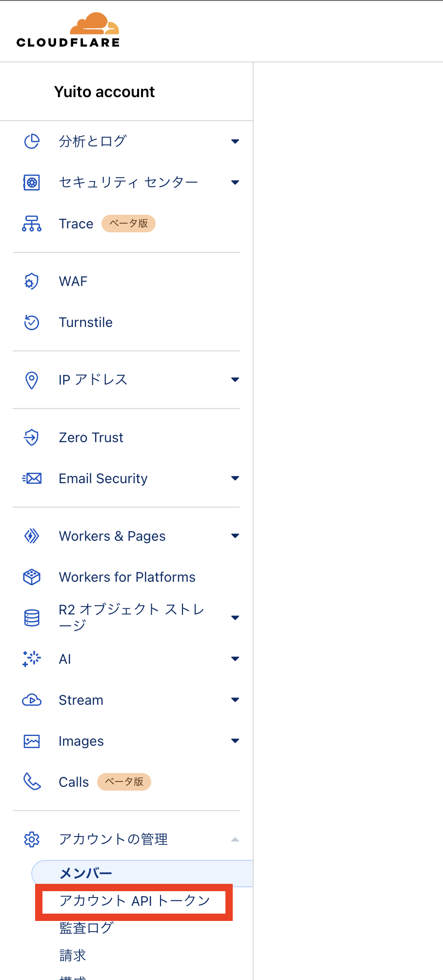Select the Workers & Pages lightning icon
Image resolution: width=443 pixels, height=980 pixels.
point(31,536)
